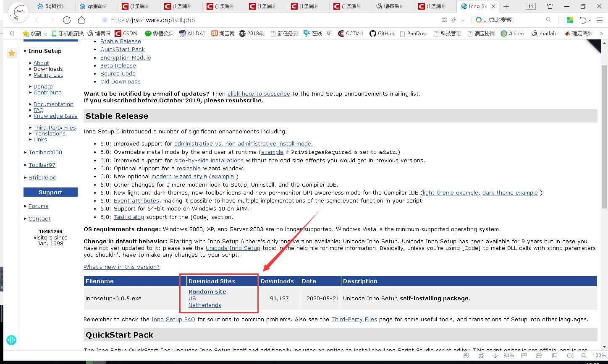Viewport: 608px width, 364px height.
Task: Open the address bar dropdown arrow
Action: point(463,20)
